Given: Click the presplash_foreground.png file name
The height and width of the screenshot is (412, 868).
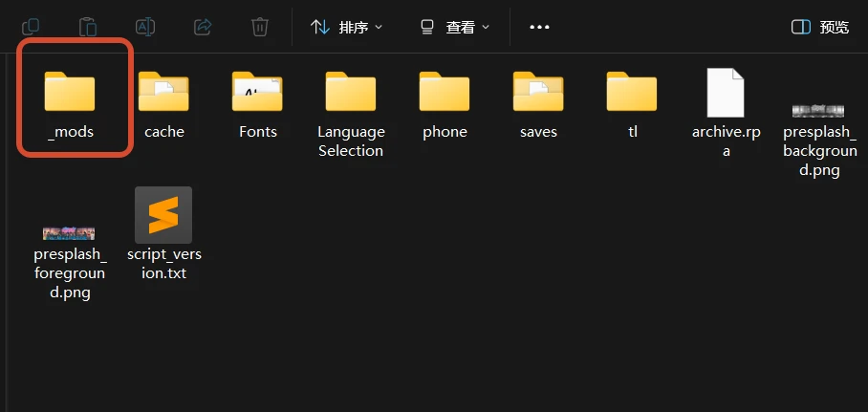Looking at the screenshot, I should [x=70, y=273].
